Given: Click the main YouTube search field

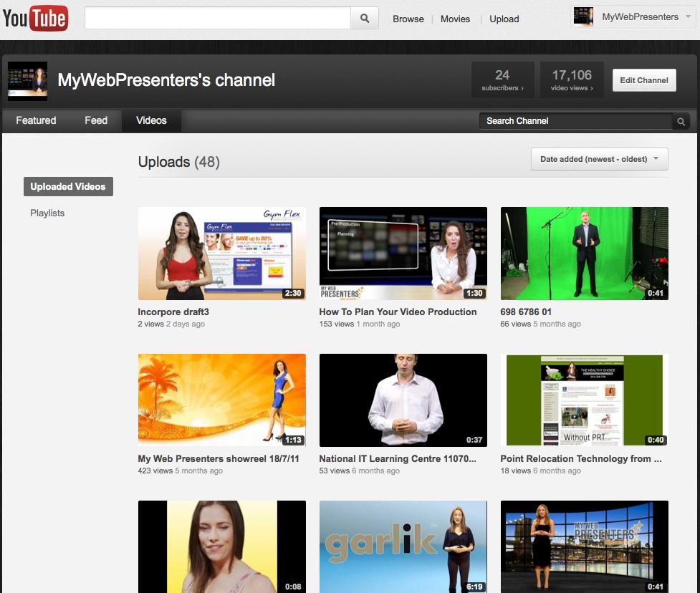Looking at the screenshot, I should [x=217, y=19].
